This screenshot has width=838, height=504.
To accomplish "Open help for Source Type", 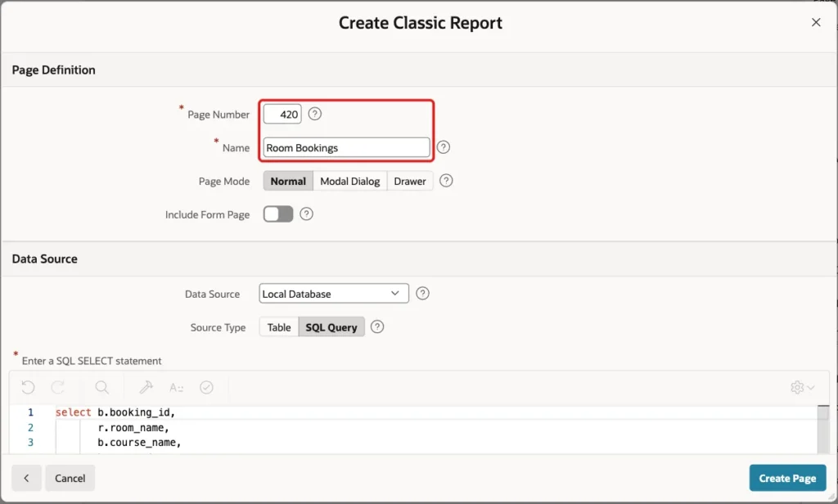I will [x=376, y=327].
